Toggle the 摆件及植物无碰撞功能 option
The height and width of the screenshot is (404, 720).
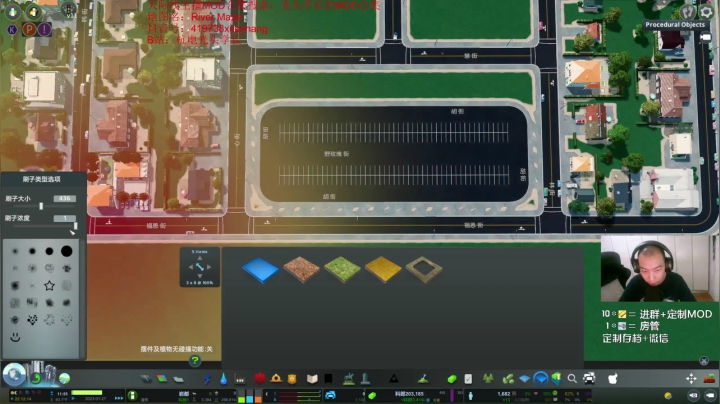176,349
